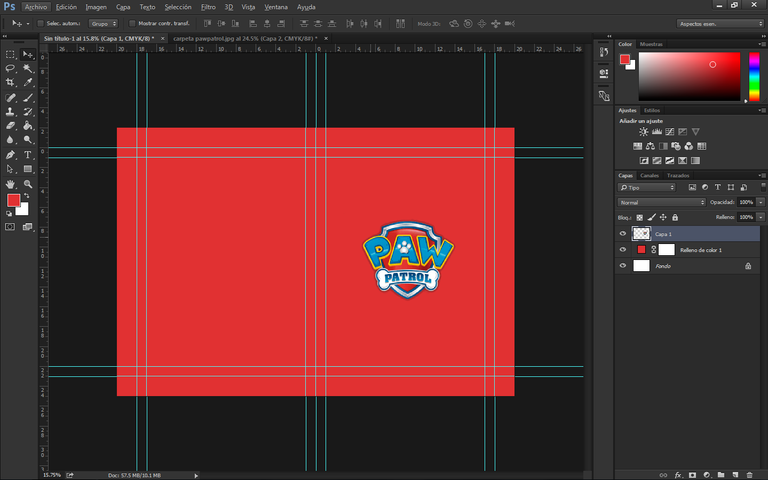
Task: Open the Opacidad slider dropdown arrow
Action: [761, 202]
